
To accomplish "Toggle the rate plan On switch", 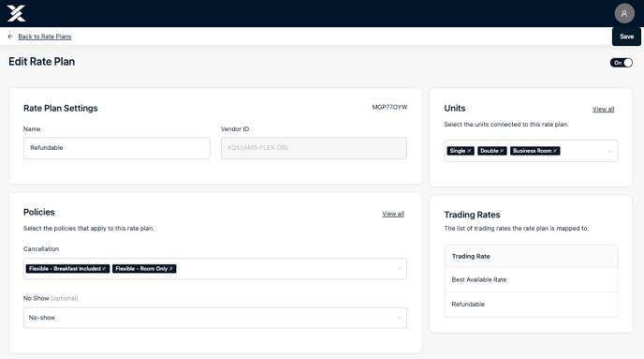I will click(621, 63).
